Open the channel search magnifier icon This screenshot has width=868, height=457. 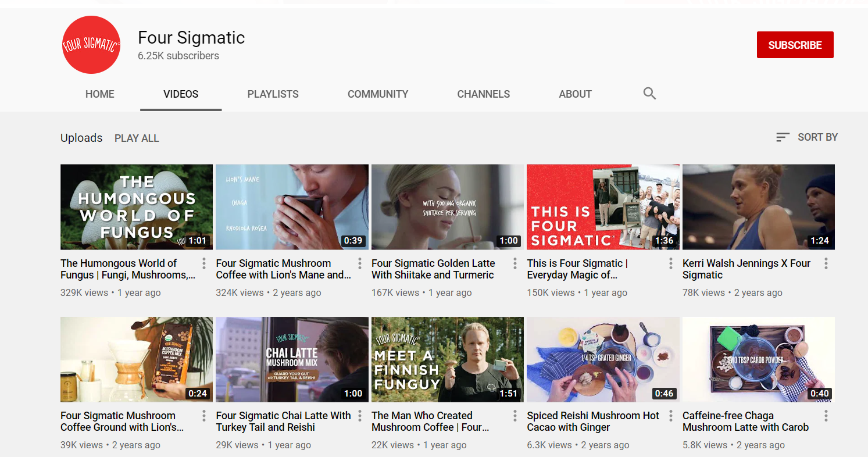click(x=649, y=94)
